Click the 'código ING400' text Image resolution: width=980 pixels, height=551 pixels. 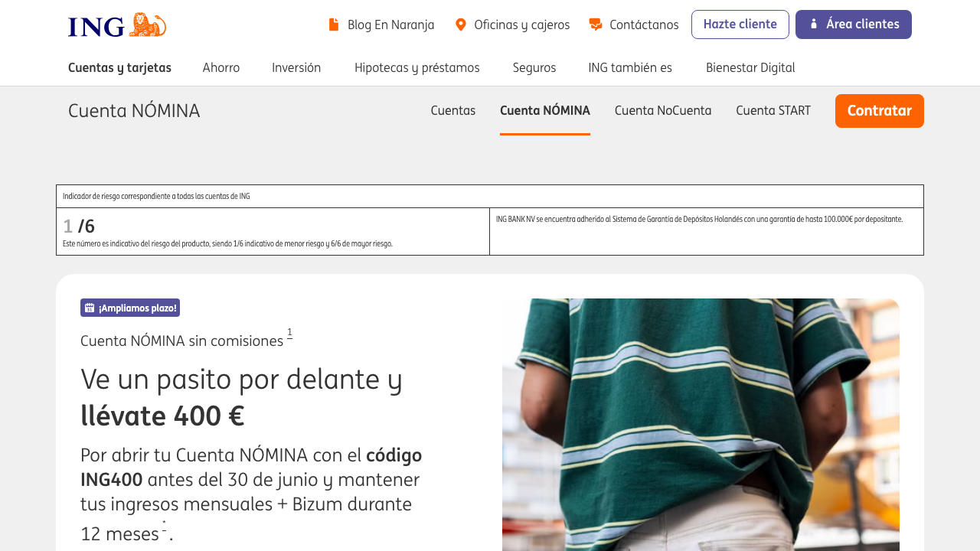point(251,468)
